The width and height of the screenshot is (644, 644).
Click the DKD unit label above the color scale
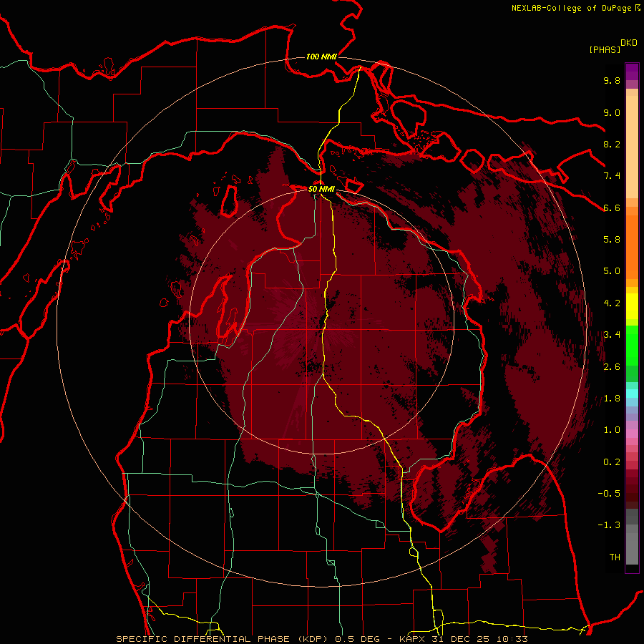tap(629, 43)
